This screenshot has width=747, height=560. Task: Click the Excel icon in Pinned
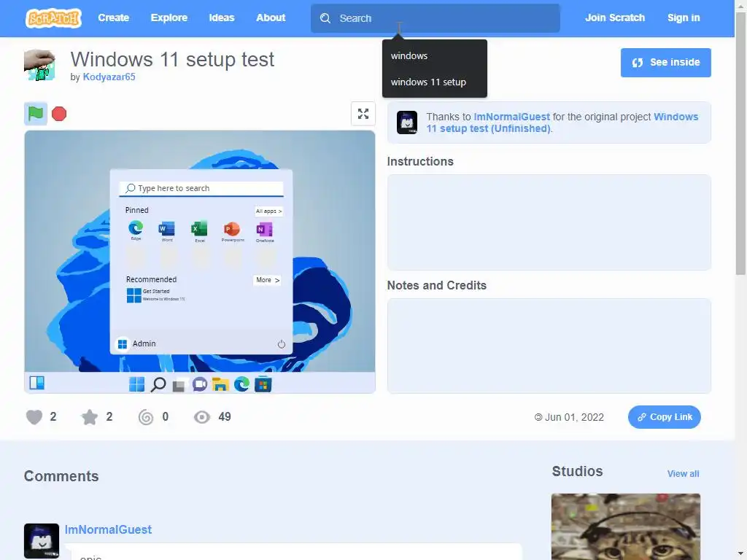(200, 228)
